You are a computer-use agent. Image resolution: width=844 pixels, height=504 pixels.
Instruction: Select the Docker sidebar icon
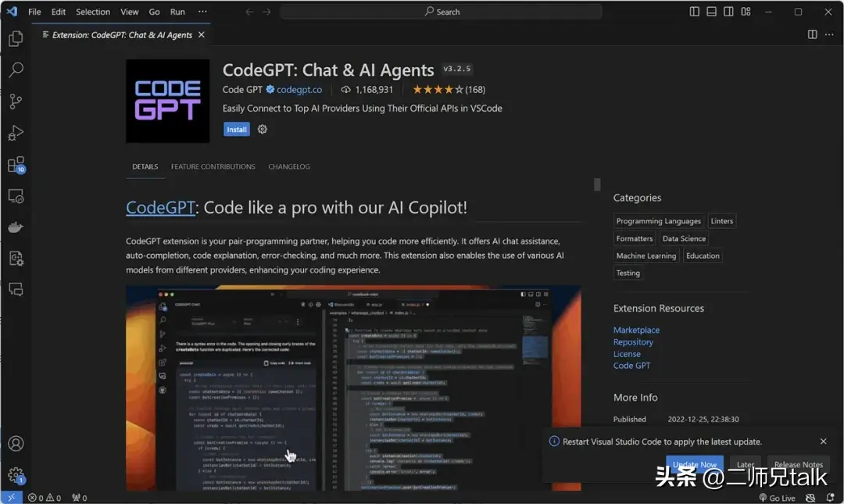16,227
